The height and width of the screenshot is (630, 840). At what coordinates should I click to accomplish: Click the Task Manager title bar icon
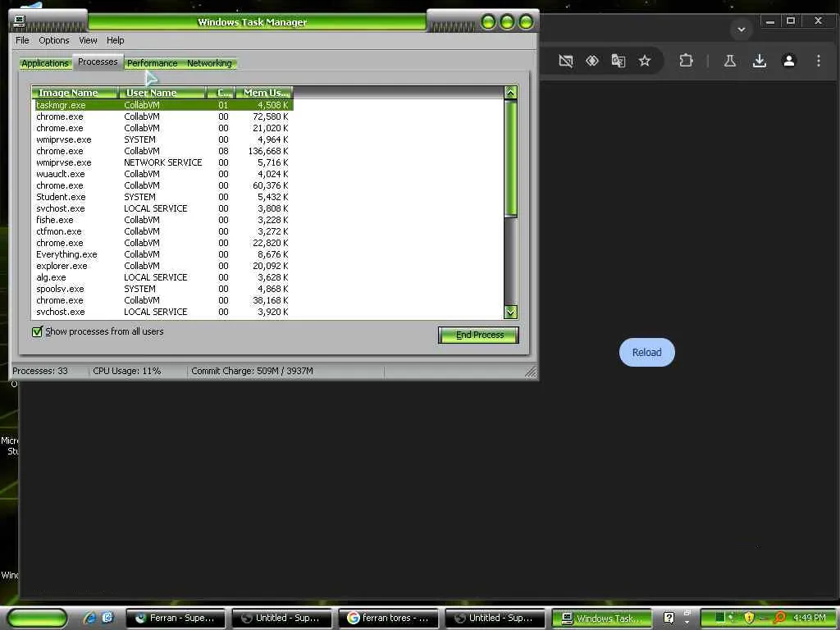point(20,21)
